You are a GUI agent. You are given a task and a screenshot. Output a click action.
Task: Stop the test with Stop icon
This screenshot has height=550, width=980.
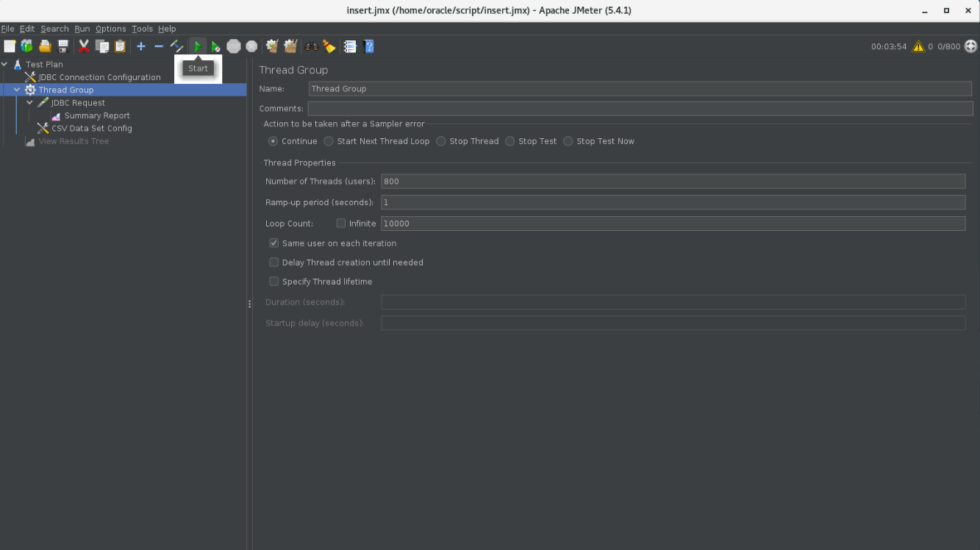234,46
